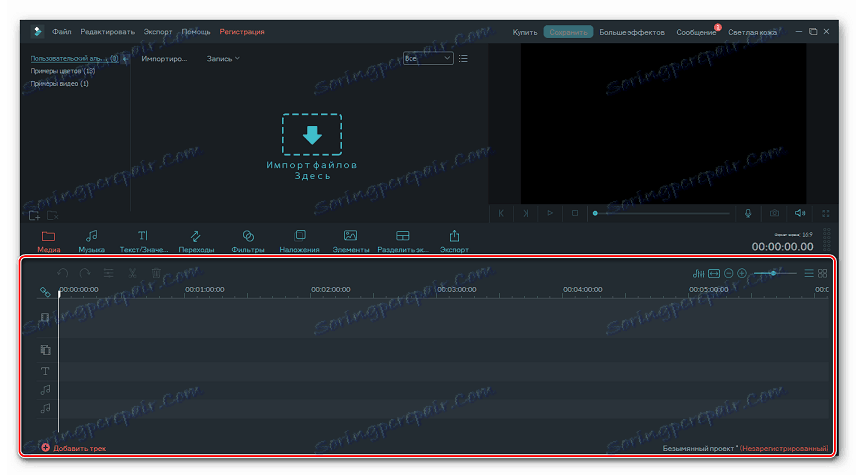Viewport: 858px width, 475px height.
Task: Switch theme with Светлая кожа
Action: (752, 32)
